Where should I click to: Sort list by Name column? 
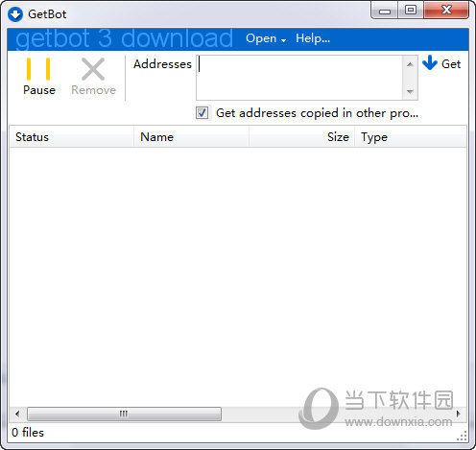(191, 137)
